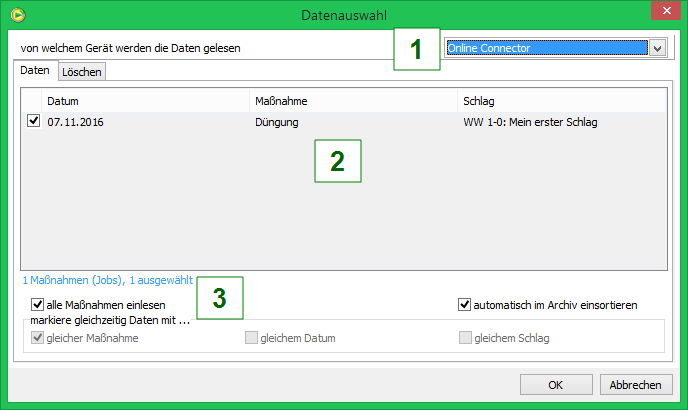The image size is (688, 410).
Task: Disable 'automatisch im Archiv einsortieren'
Action: point(465,304)
